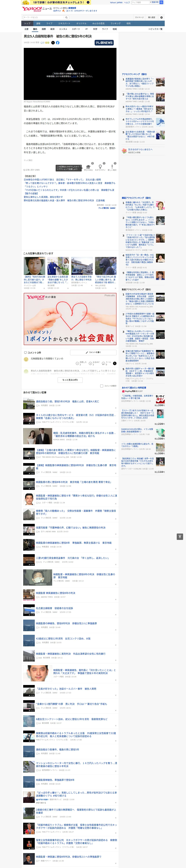Toggle the コメント非表示 checkbox
186x868 pixels.
pos(102,386)
